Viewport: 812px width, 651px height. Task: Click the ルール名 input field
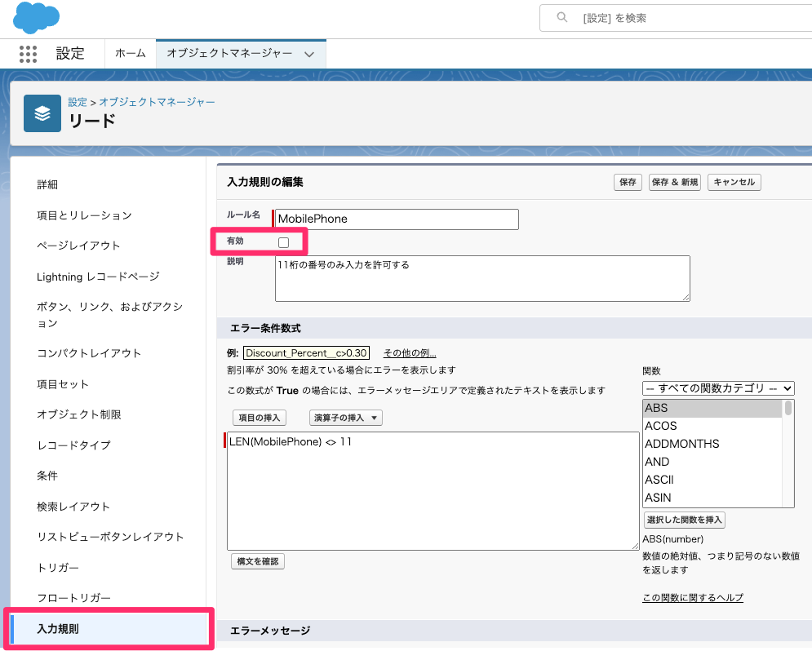[397, 219]
